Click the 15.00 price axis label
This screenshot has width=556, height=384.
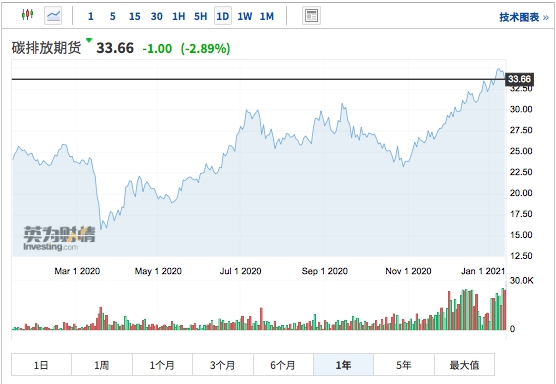pos(521,235)
